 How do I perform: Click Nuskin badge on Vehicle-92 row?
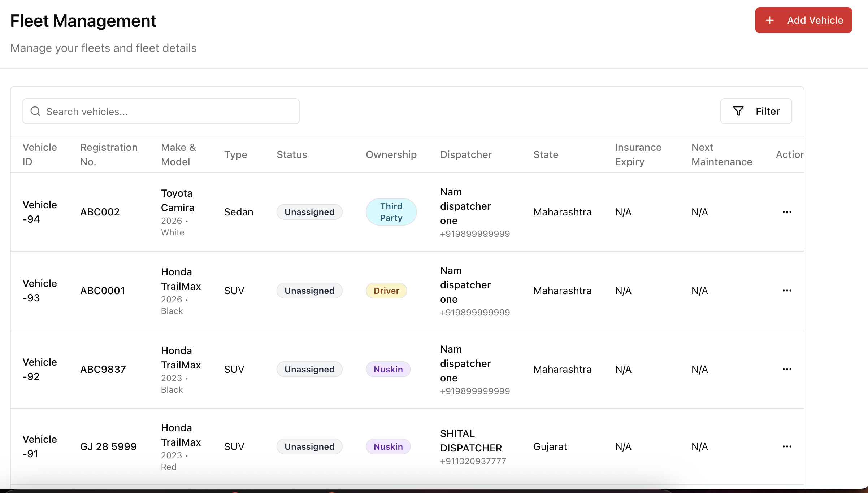point(388,369)
